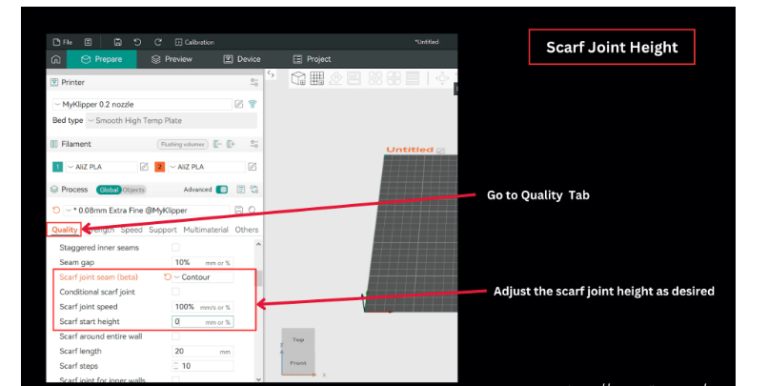Select the Support settings tab

click(x=163, y=230)
